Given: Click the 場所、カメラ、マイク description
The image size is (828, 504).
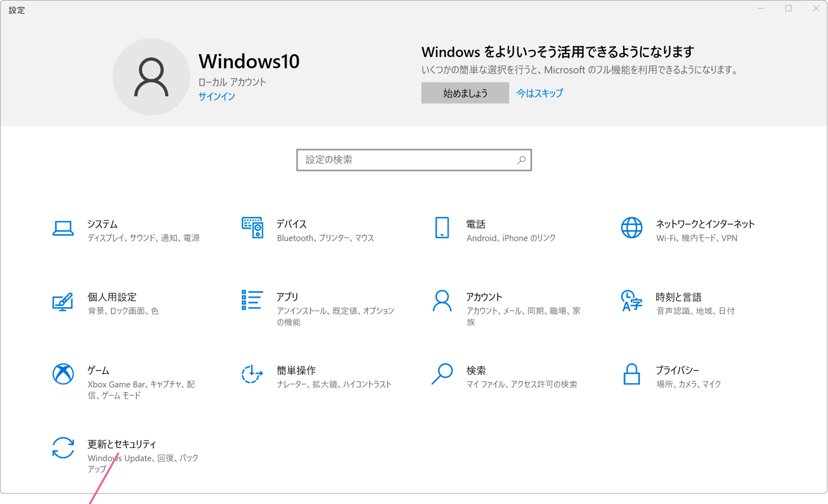Looking at the screenshot, I should (689, 384).
